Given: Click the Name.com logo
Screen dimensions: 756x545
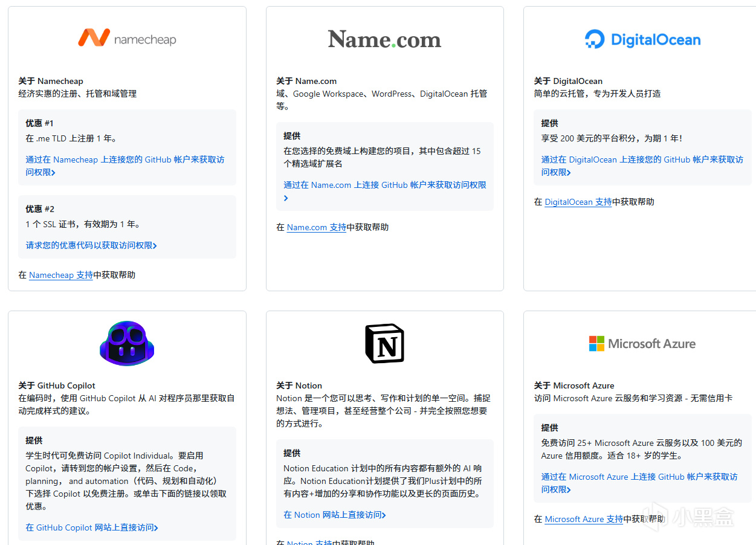Looking at the screenshot, I should 384,39.
